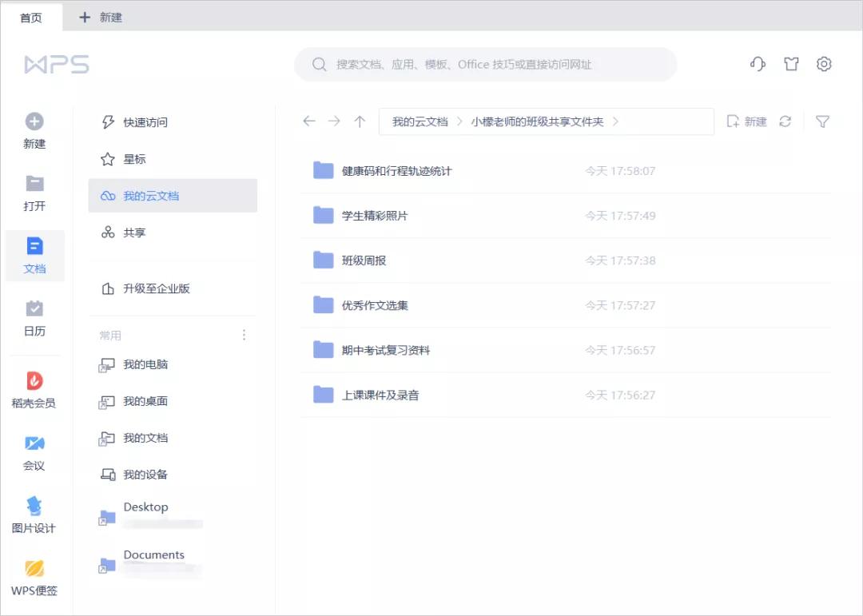Open the filter icon above the file list
Viewport: 863px width, 616px height.
pyautogui.click(x=822, y=121)
